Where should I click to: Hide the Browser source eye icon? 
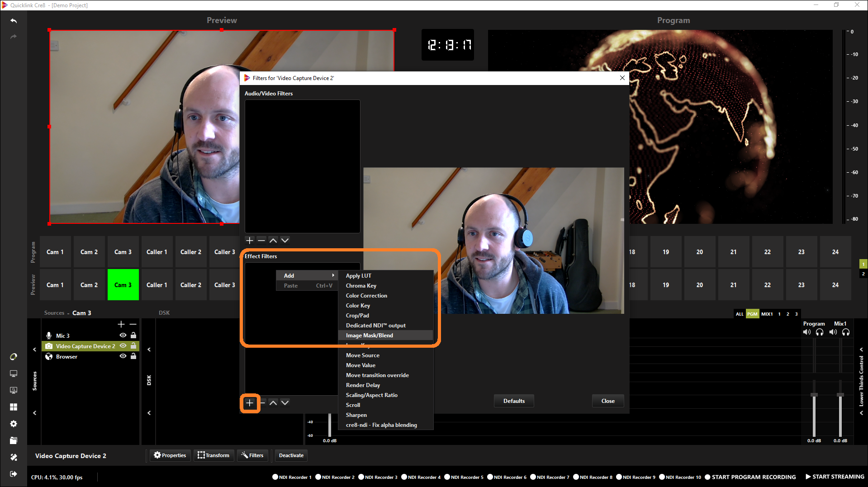click(123, 356)
